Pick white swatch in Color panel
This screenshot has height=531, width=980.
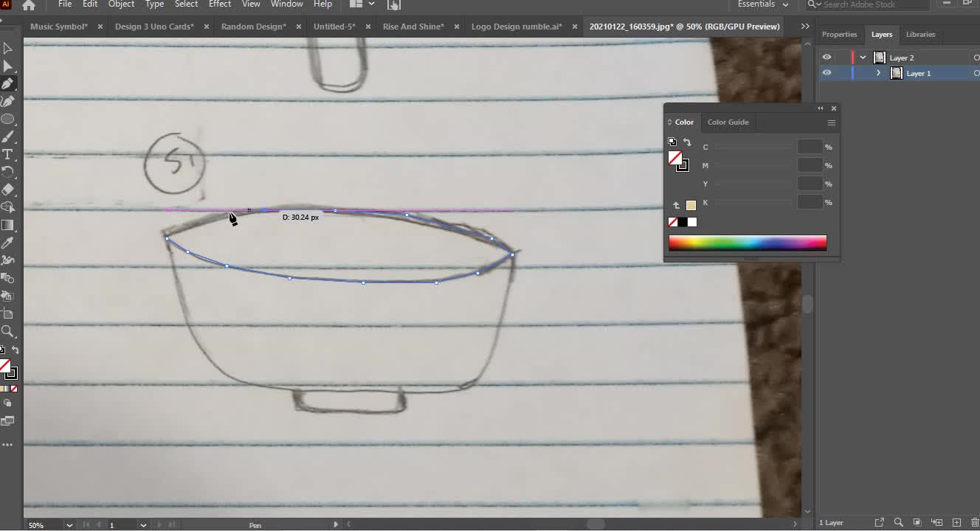coord(692,222)
